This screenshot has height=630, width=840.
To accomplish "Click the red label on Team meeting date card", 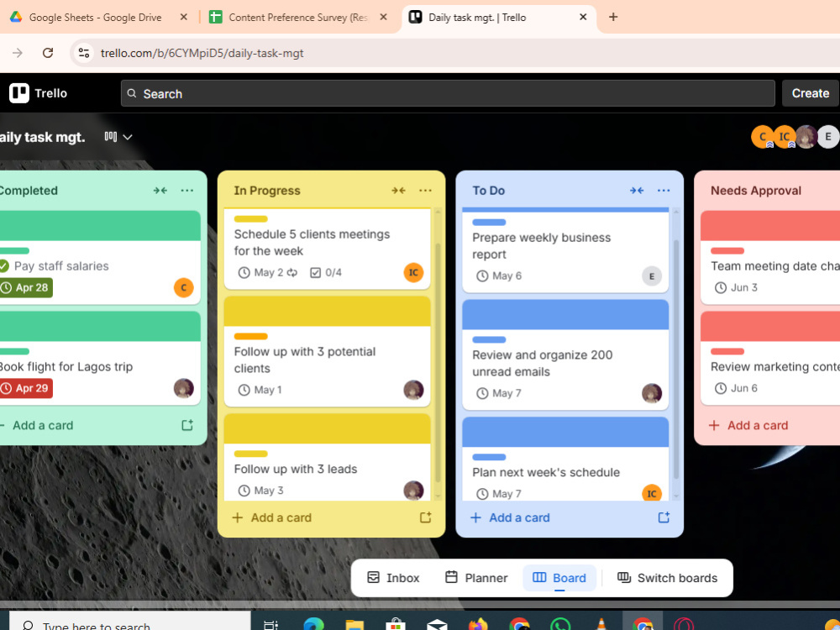I will click(727, 250).
